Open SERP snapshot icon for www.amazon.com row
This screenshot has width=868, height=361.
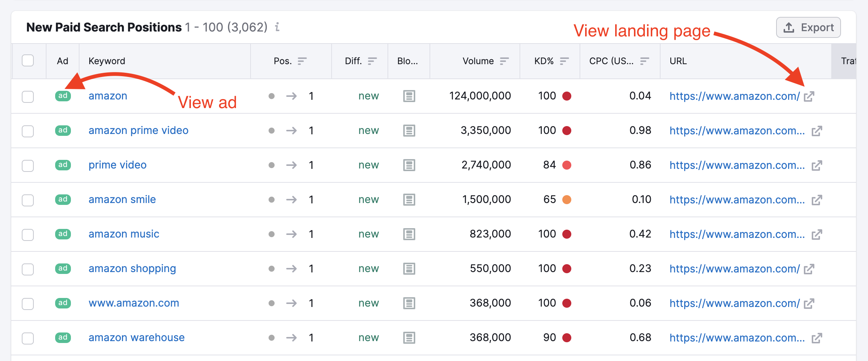click(409, 303)
